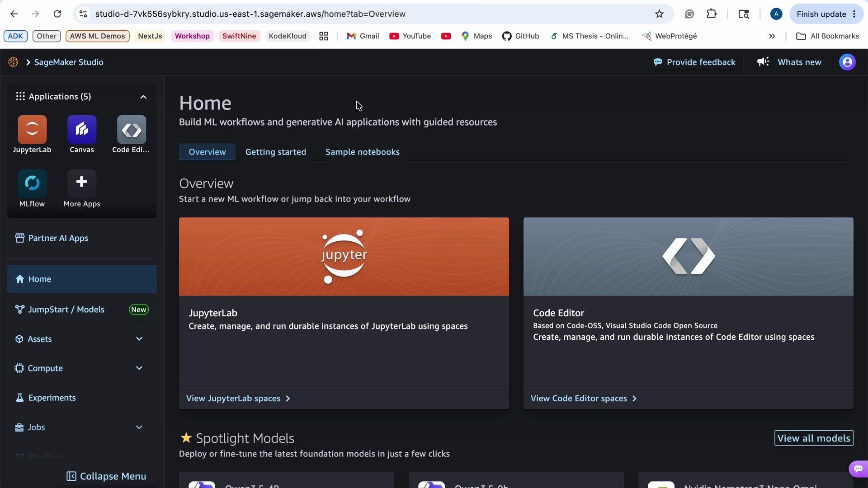Open the All Bookmarks folder
The width and height of the screenshot is (868, 488).
coord(827,36)
